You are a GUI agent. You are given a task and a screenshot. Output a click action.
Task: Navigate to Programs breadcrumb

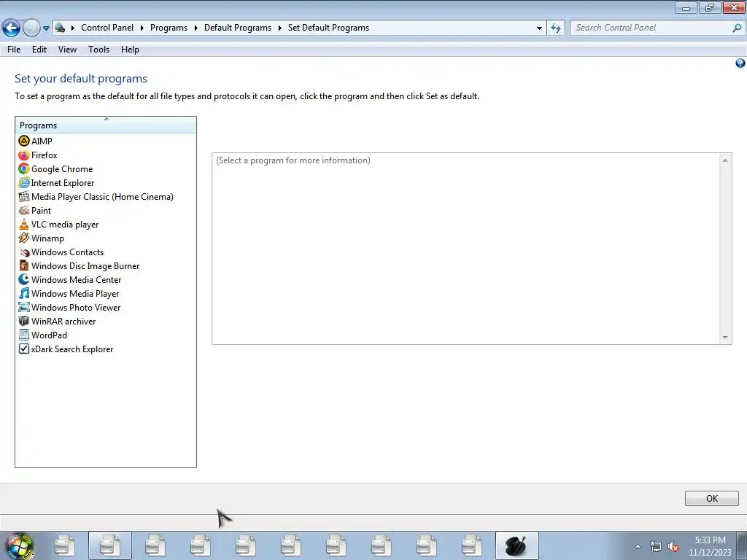point(169,28)
